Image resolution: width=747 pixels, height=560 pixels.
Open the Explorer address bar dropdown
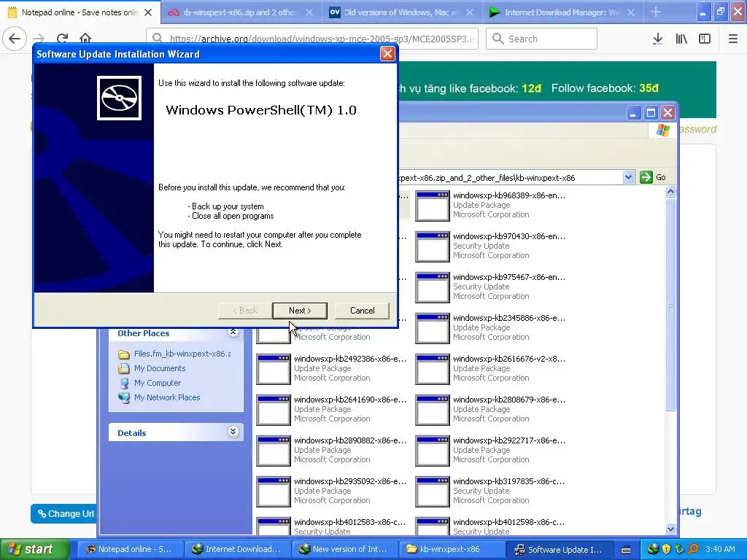click(x=628, y=178)
